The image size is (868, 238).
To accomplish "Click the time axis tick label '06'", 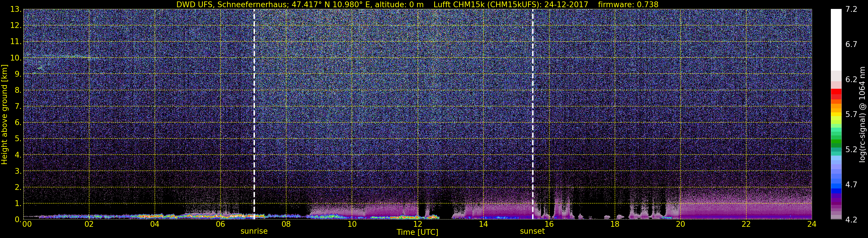I will pos(220,224).
